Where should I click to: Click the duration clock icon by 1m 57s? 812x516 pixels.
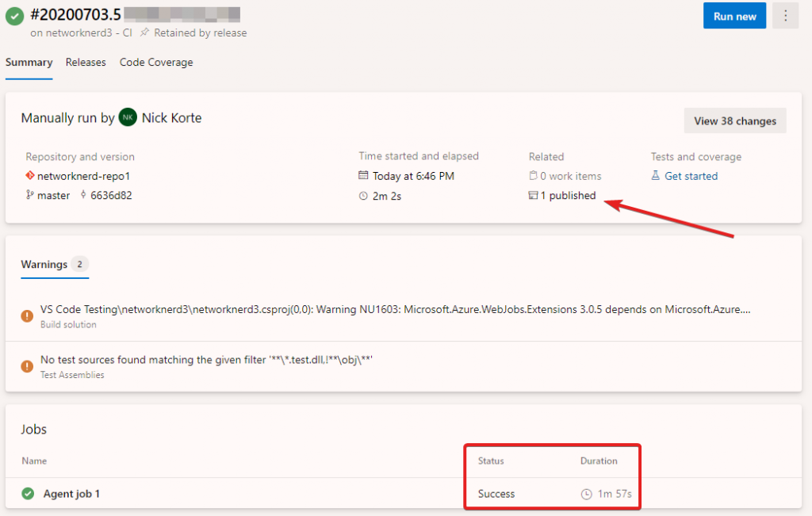coord(586,494)
